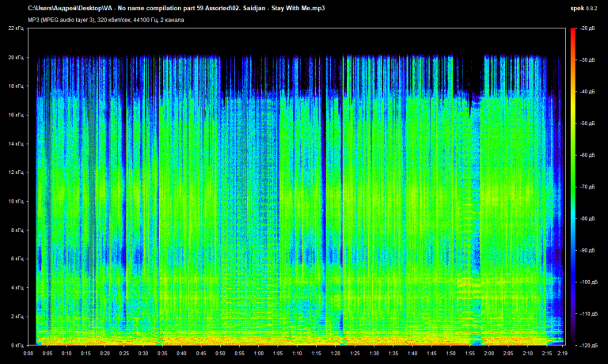Click the 1:10 time axis label
The height and width of the screenshot is (364, 608).
[x=297, y=354]
